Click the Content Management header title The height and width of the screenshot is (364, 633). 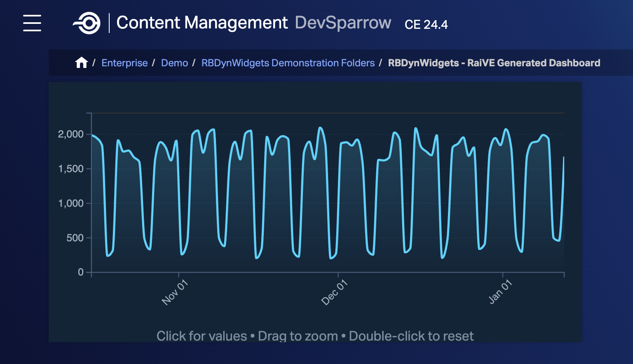click(202, 23)
